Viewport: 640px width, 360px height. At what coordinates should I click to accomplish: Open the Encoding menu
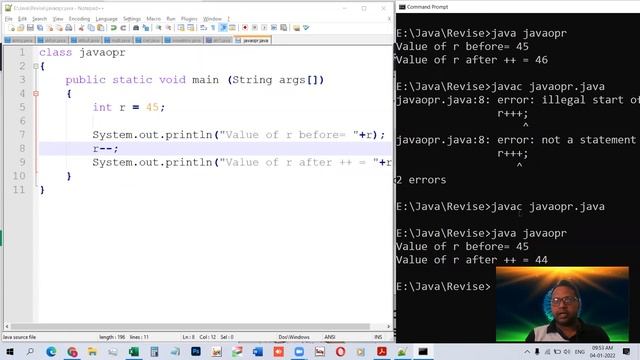79,19
